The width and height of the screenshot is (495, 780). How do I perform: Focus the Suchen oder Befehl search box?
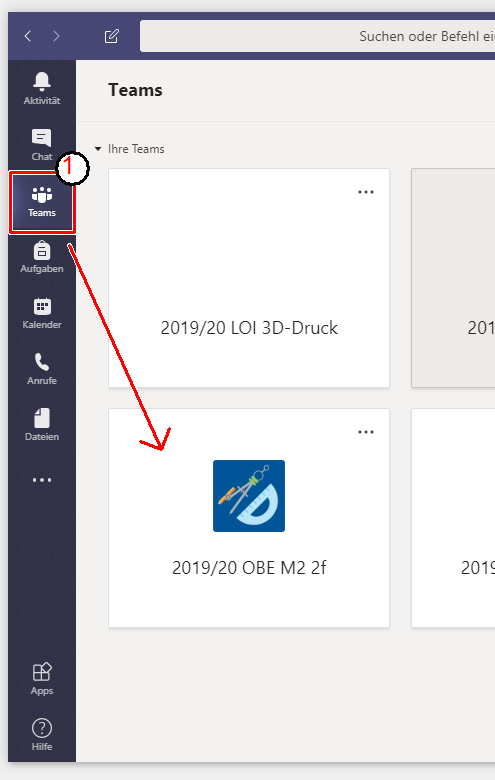coord(317,36)
